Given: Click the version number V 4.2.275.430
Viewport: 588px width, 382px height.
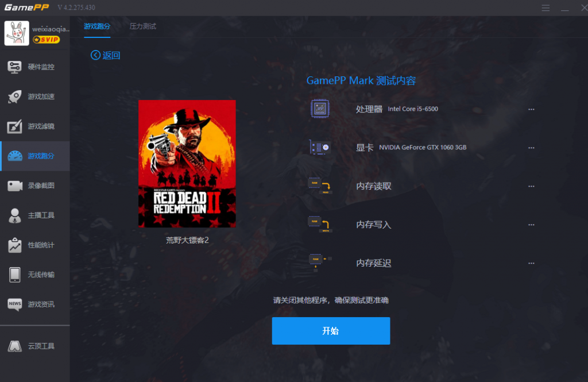Looking at the screenshot, I should (76, 7).
